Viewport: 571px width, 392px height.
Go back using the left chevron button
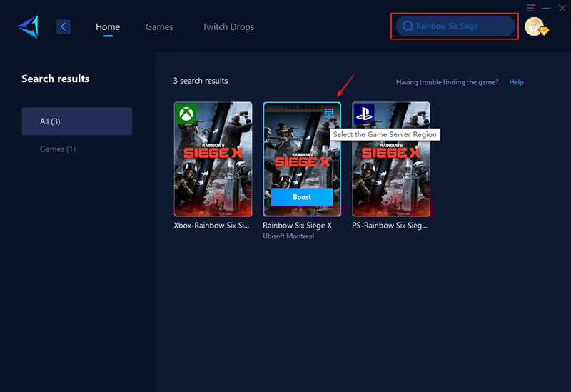64,26
